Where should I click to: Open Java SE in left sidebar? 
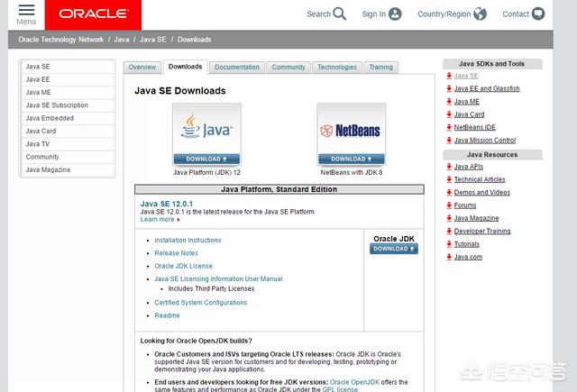click(69, 67)
